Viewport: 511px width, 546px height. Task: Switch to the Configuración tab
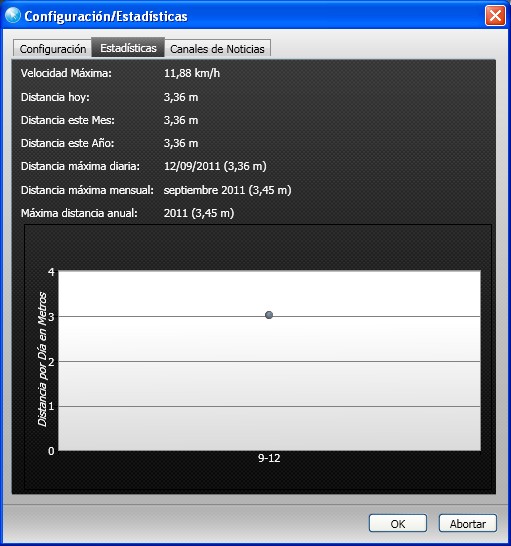click(x=53, y=49)
